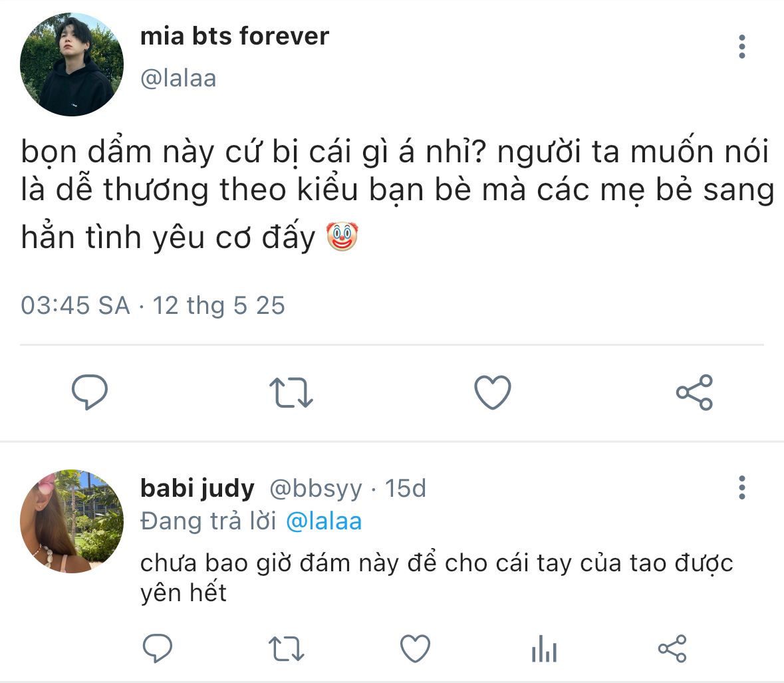Image resolution: width=784 pixels, height=683 pixels.
Task: Click the @lalaa handle under author name
Action: pos(178,78)
